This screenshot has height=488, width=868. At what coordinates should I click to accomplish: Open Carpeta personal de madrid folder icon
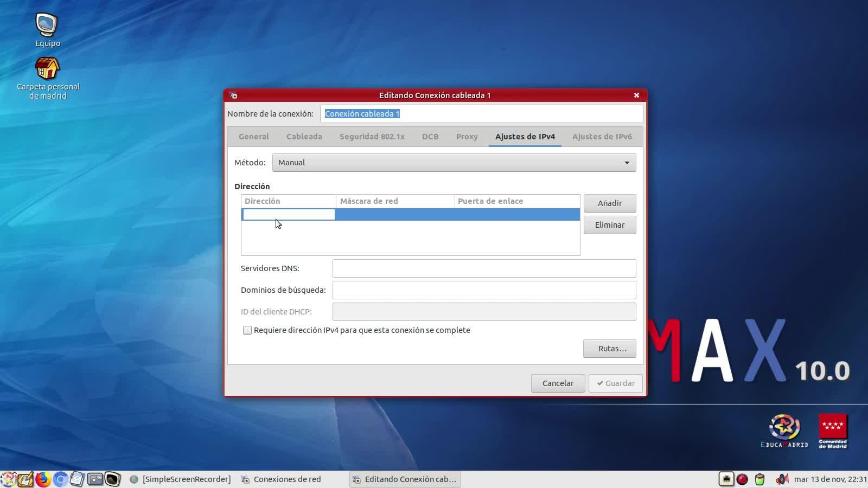[x=47, y=69]
